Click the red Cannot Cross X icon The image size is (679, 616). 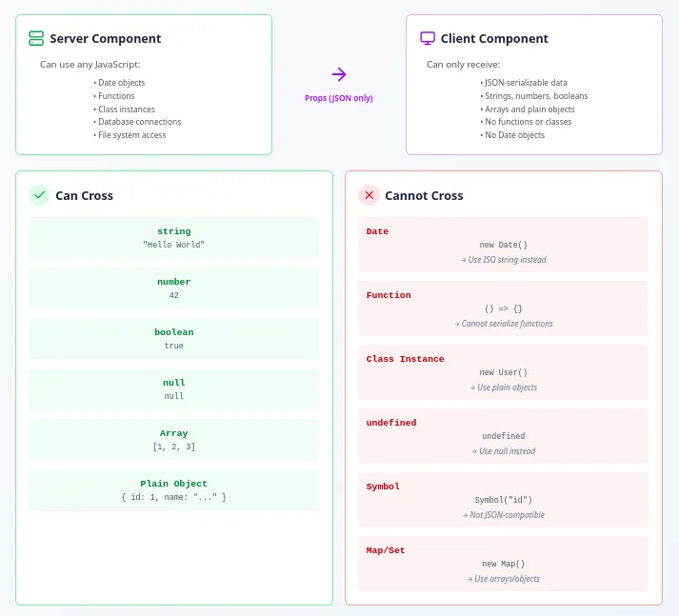point(369,195)
